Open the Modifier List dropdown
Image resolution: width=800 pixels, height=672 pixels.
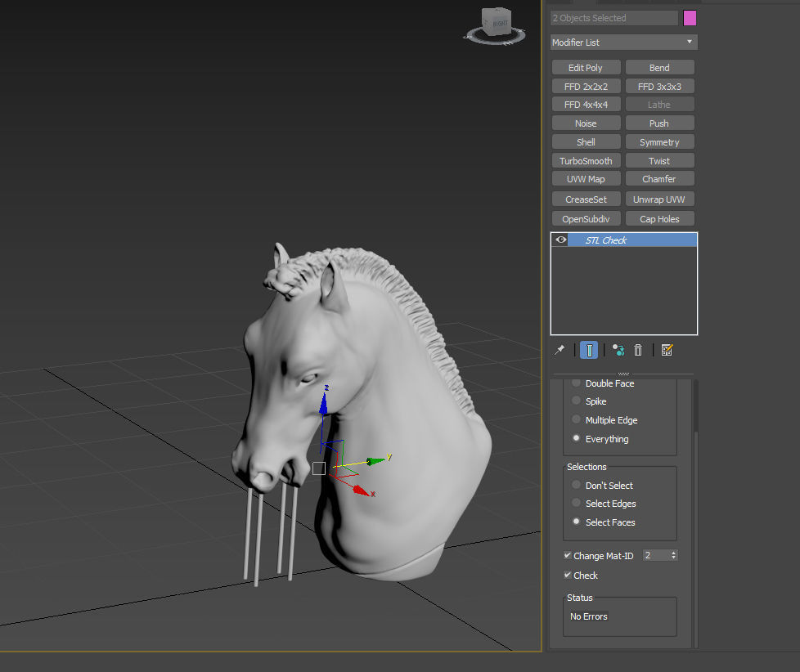click(x=623, y=43)
